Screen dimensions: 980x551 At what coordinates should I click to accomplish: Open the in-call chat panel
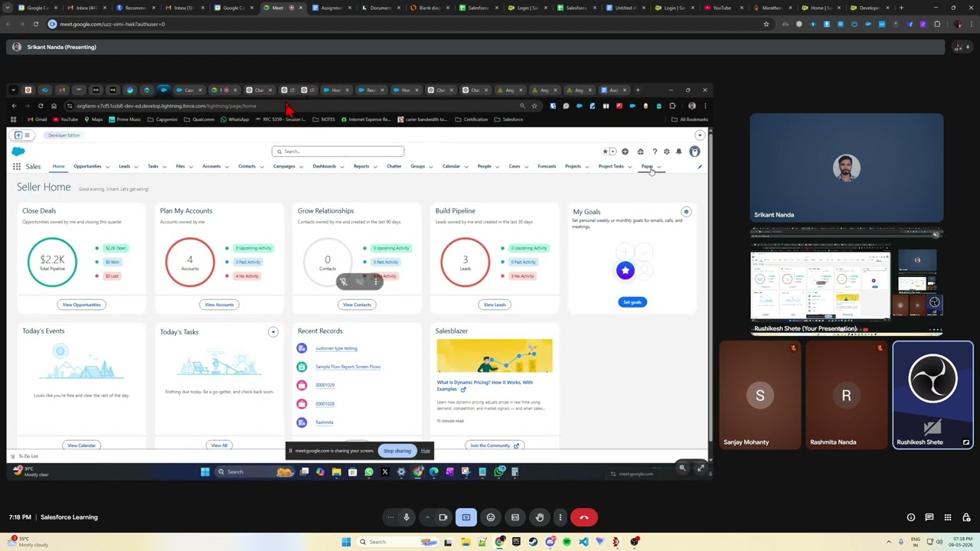point(929,517)
